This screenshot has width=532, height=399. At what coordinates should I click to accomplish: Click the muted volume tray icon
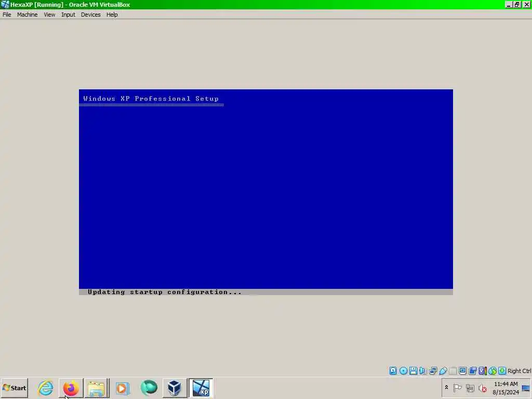pos(482,388)
